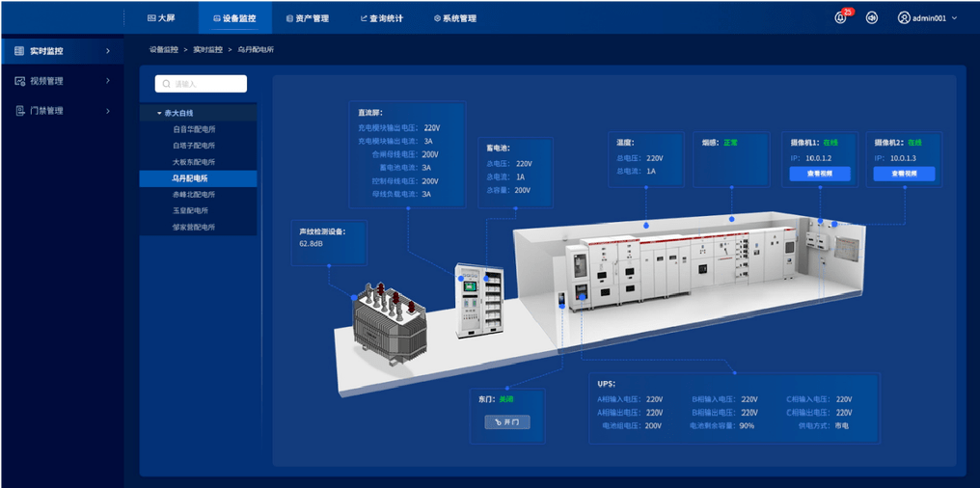Click the 电池组电压 200V value

654,425
